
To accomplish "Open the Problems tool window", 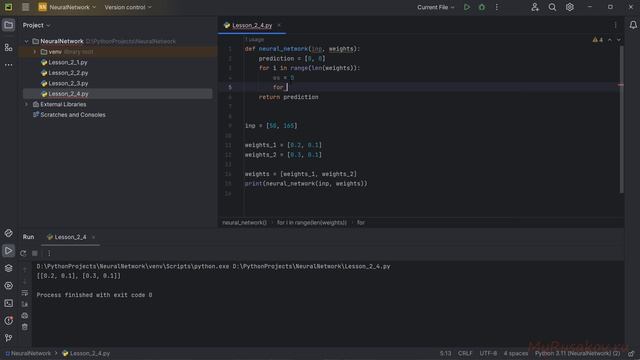I will [x=8, y=320].
